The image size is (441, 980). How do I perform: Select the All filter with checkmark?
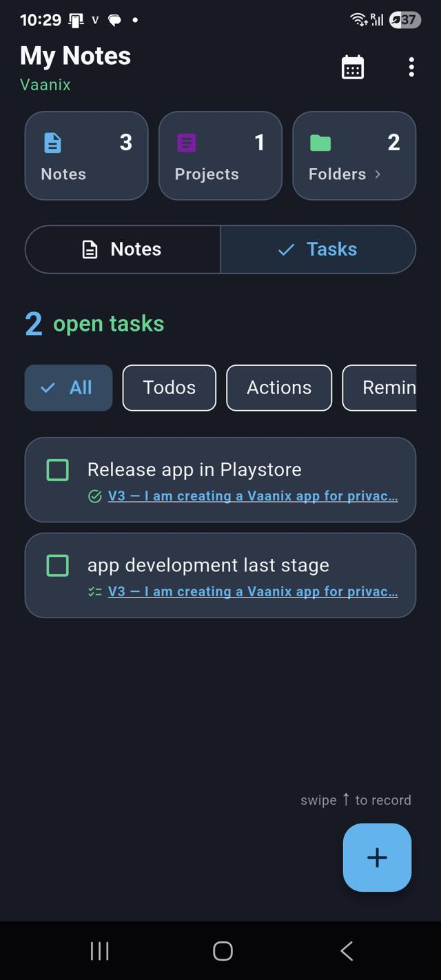coord(68,387)
